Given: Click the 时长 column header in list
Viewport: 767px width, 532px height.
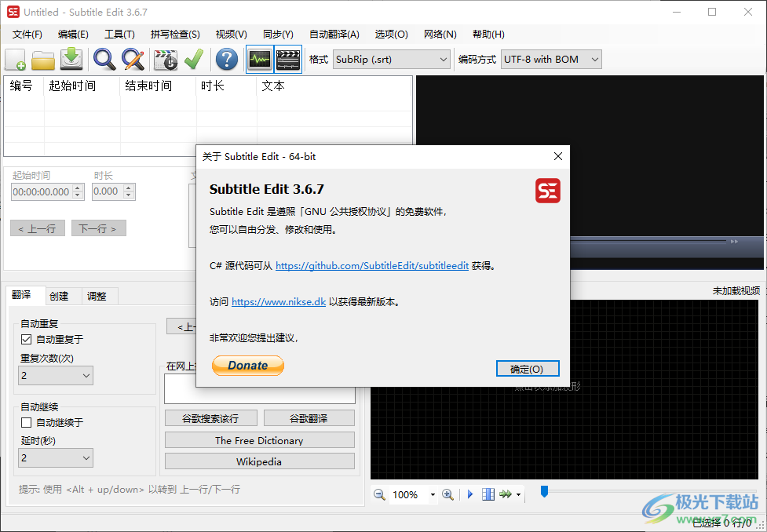Looking at the screenshot, I should click(226, 86).
